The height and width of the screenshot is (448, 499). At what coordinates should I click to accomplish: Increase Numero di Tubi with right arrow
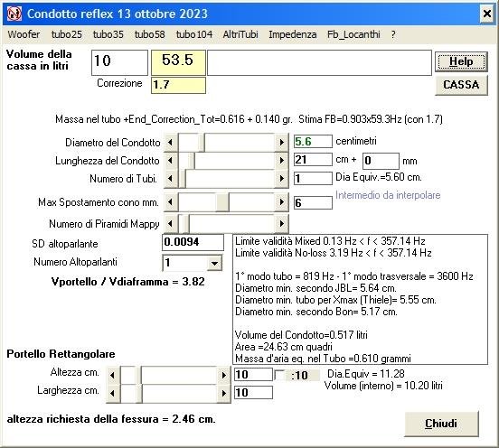coord(281,178)
